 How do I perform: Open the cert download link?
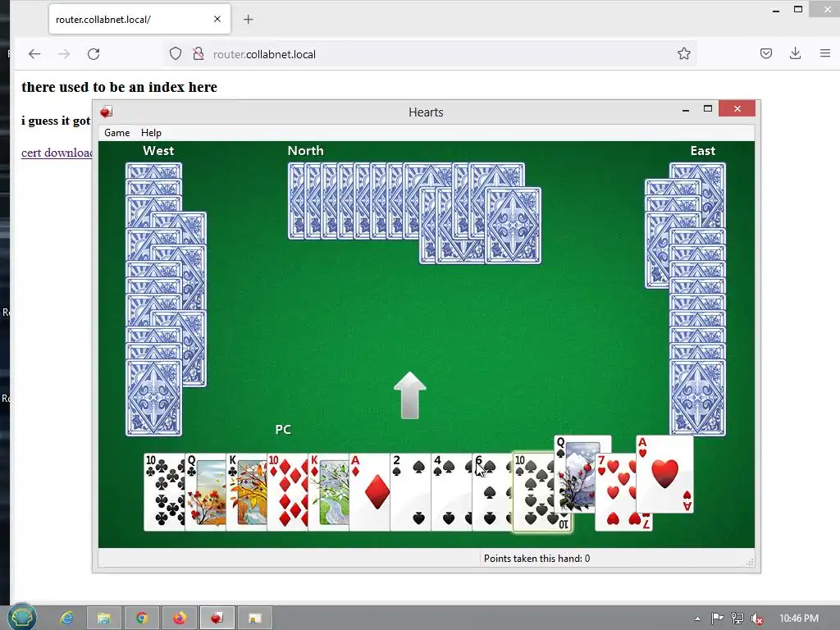[x=57, y=153]
